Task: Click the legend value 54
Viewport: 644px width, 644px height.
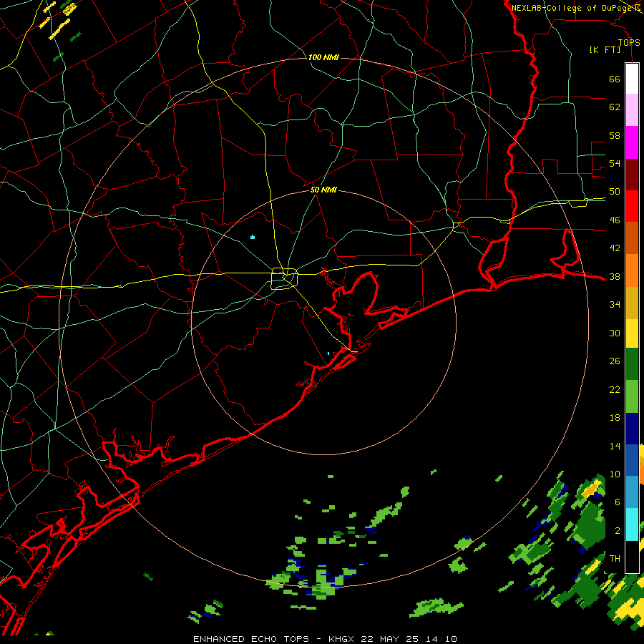Action: pyautogui.click(x=615, y=163)
